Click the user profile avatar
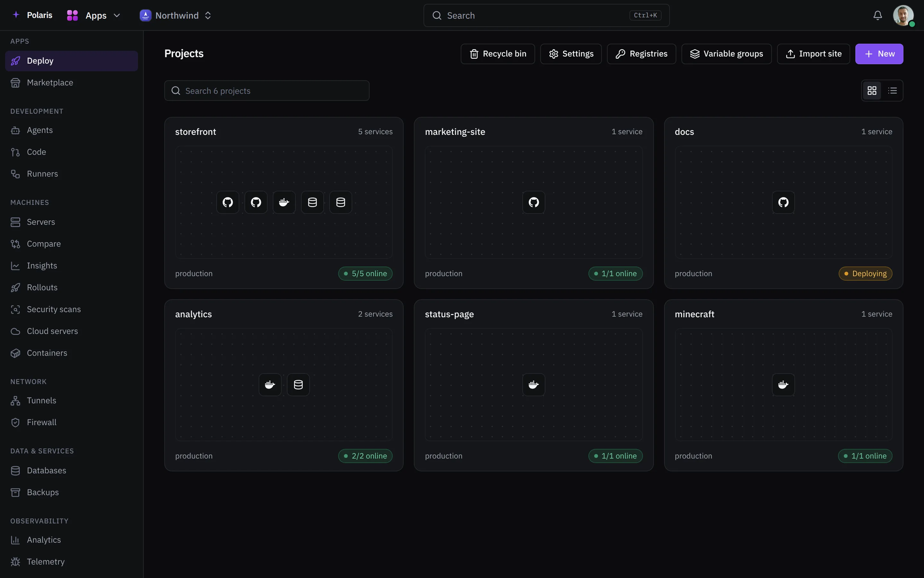Image resolution: width=924 pixels, height=578 pixels. (903, 15)
